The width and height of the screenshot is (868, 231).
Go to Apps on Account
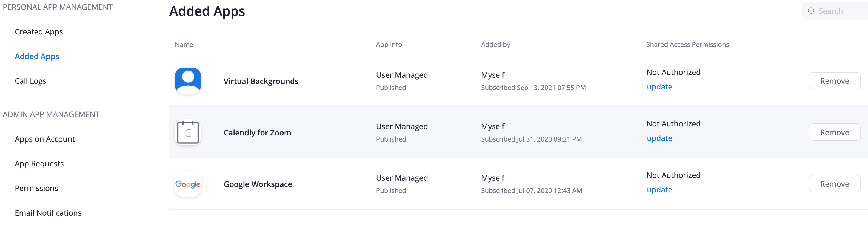(45, 139)
